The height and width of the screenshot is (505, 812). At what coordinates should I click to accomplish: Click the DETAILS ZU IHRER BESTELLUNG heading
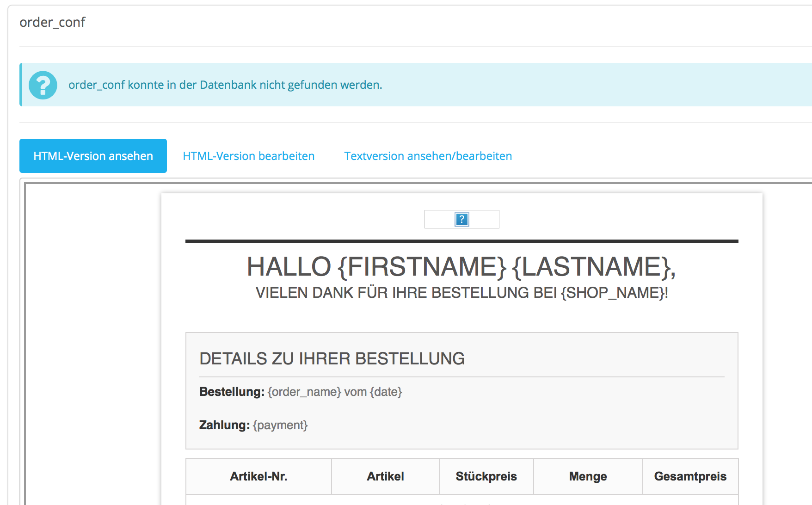click(x=332, y=359)
